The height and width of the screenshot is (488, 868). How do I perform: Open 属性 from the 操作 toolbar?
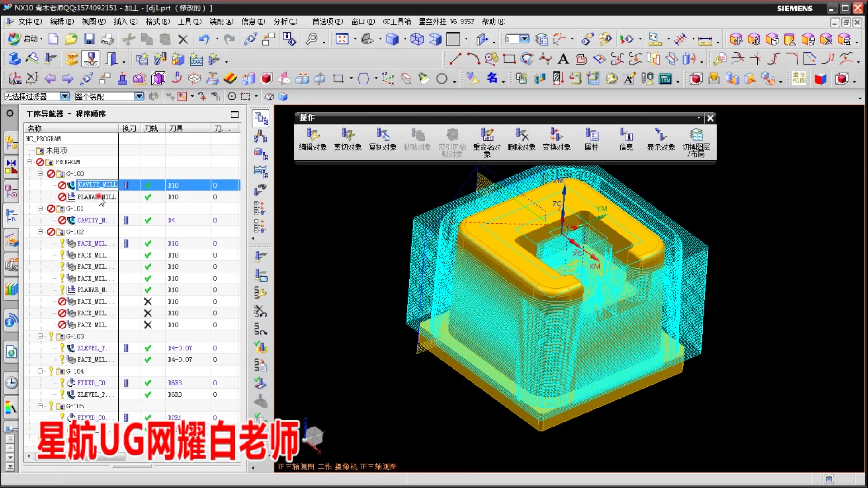point(591,139)
